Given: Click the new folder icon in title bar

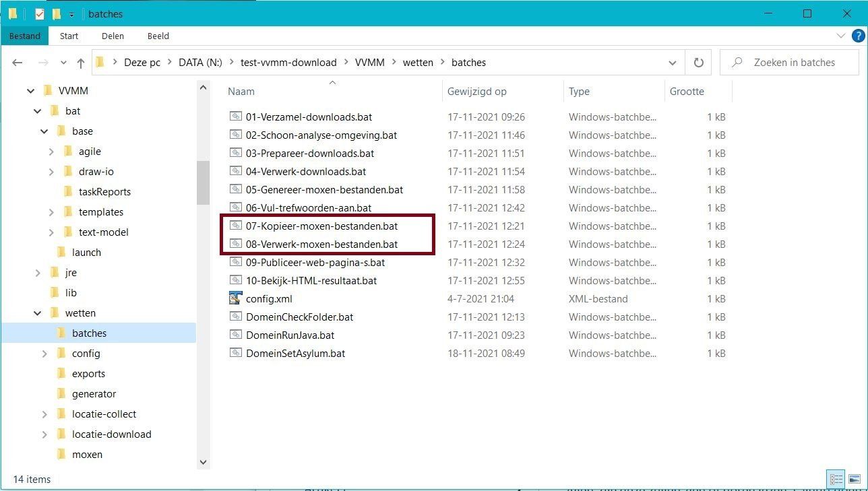Looking at the screenshot, I should [x=57, y=13].
